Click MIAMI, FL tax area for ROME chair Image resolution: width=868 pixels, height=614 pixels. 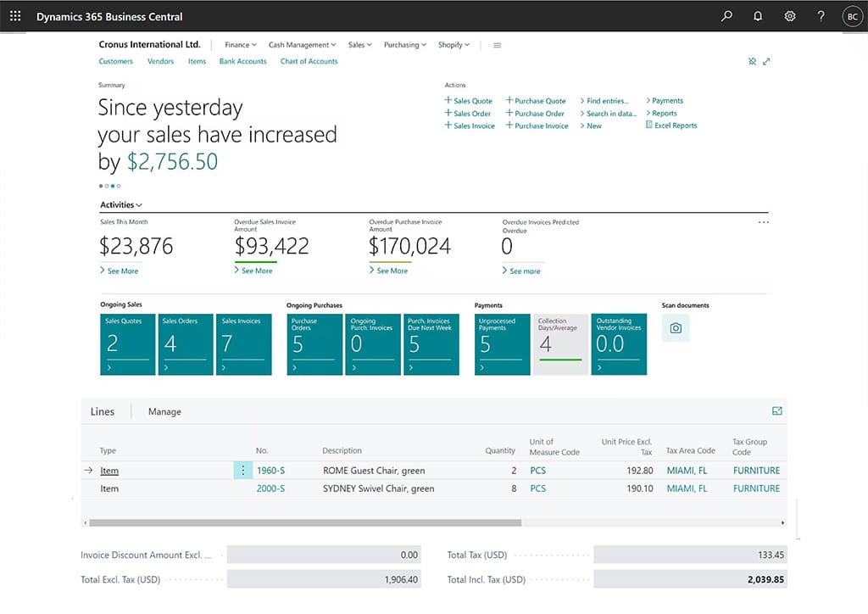[x=687, y=470]
